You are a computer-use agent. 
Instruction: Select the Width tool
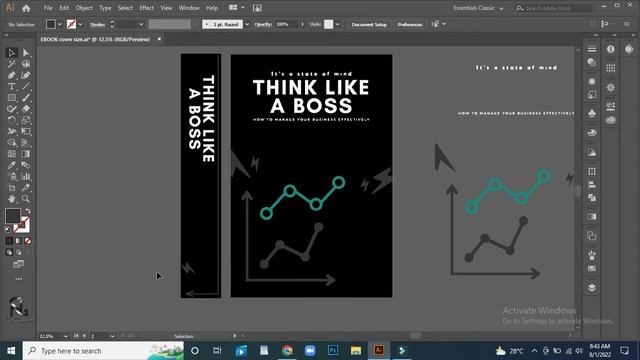(11, 131)
